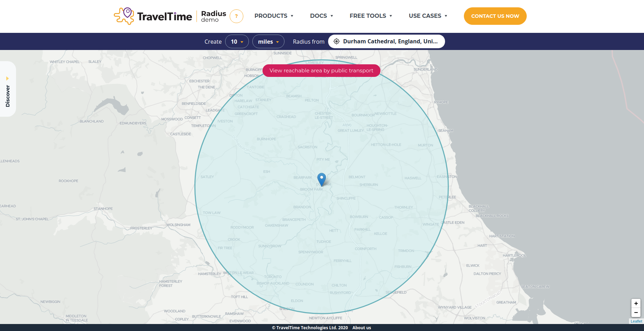Screen dimensions: 644x331
Task: Open the About us footer link
Action: pos(362,328)
